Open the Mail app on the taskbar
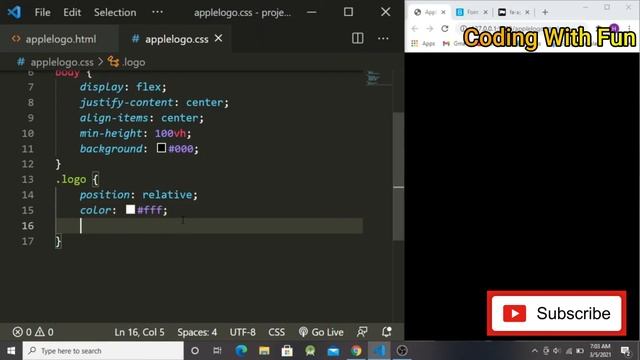The height and width of the screenshot is (360, 640). [x=333, y=351]
